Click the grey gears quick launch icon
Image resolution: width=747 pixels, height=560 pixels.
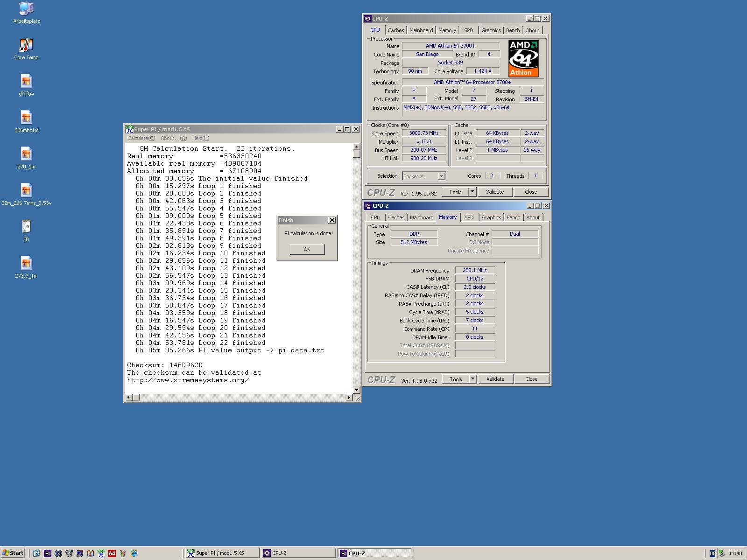point(69,553)
